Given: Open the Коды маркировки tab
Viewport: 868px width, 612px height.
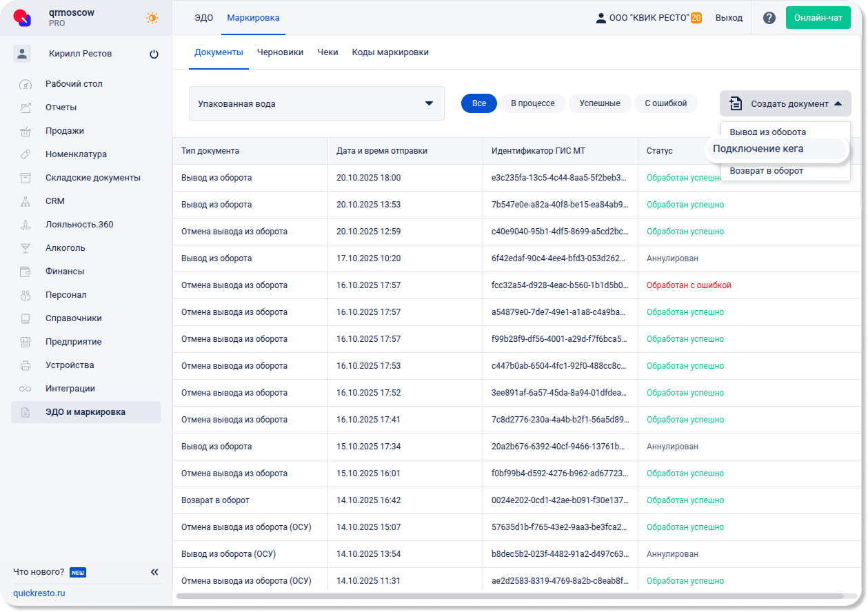Looking at the screenshot, I should (390, 52).
